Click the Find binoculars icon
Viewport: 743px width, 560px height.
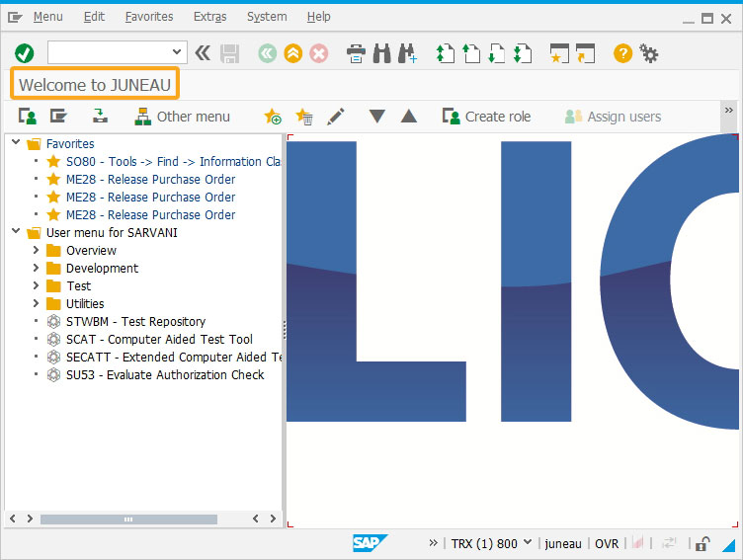[382, 53]
